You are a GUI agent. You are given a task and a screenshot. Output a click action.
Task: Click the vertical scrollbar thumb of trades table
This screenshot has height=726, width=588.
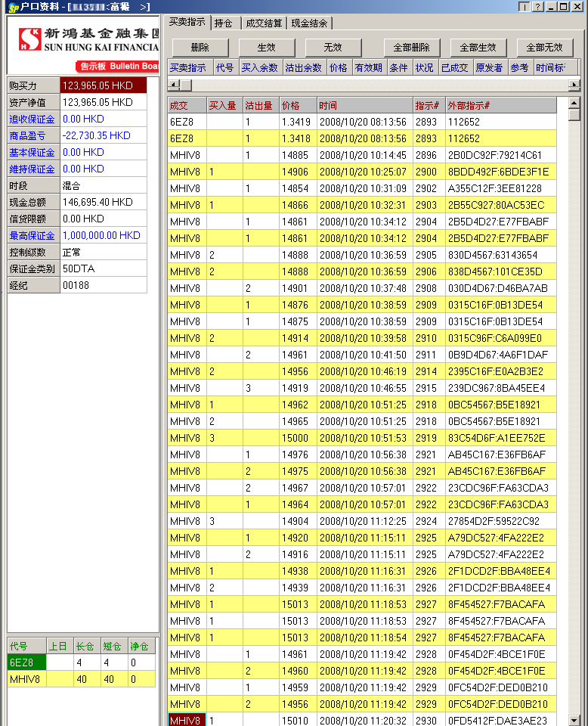click(x=574, y=115)
